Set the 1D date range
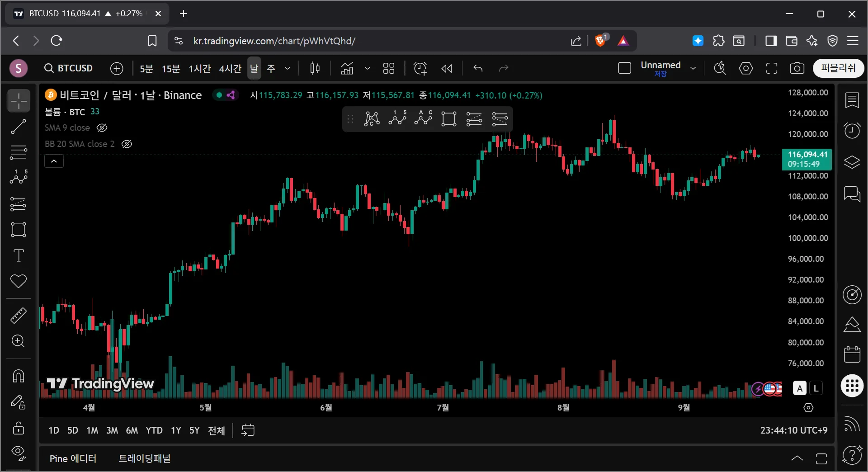 tap(54, 430)
